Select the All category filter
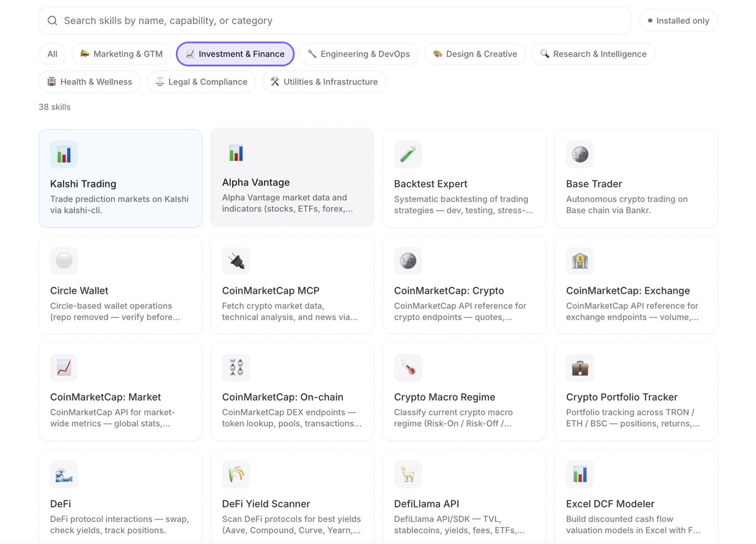The width and height of the screenshot is (756, 544). coord(52,54)
